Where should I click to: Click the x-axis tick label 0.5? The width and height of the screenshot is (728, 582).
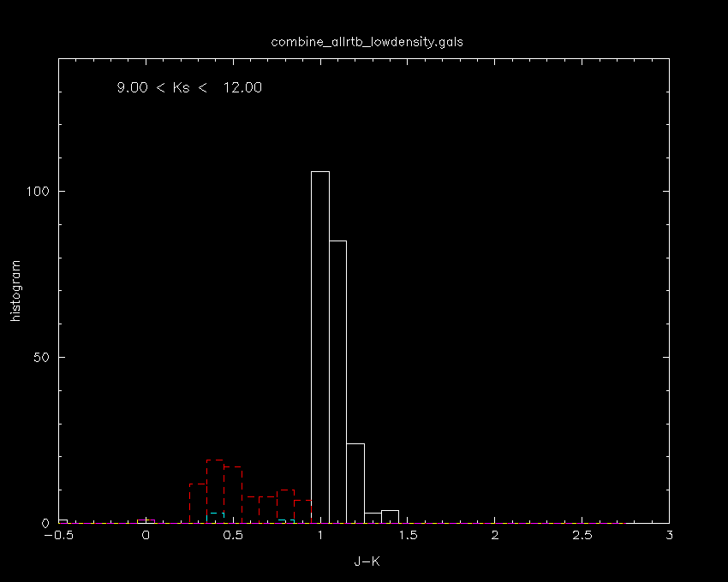(x=233, y=536)
